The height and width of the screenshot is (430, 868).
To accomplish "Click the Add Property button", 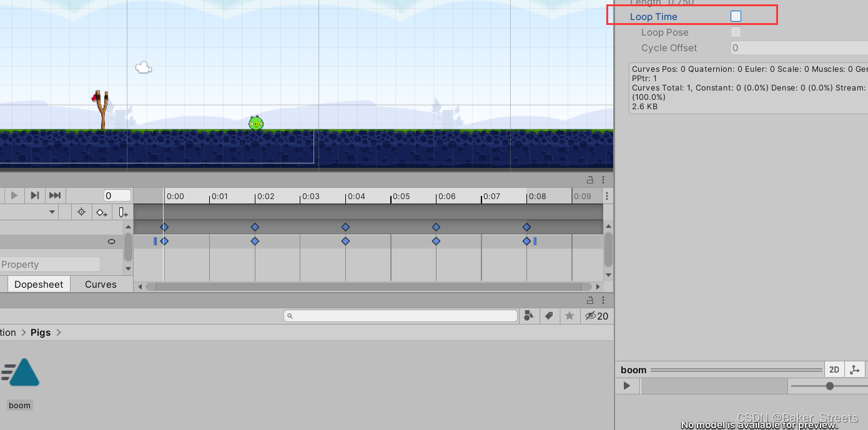I will pos(50,264).
